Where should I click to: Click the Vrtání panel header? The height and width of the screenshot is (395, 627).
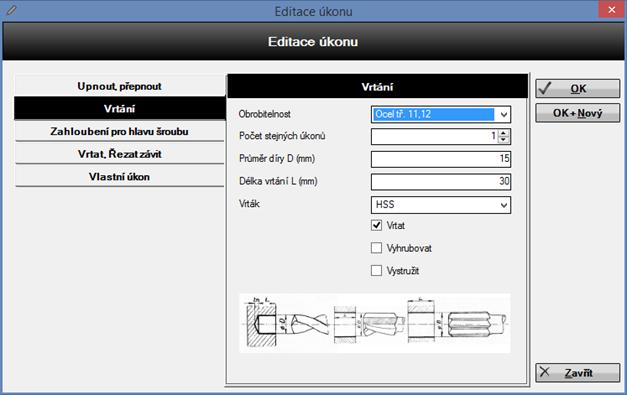click(x=377, y=86)
